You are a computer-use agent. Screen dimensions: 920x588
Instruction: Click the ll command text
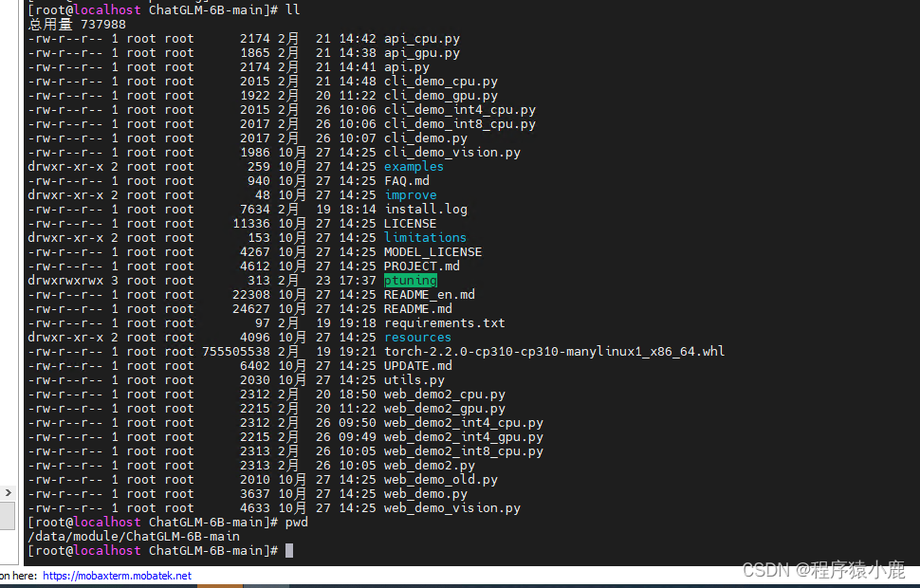click(292, 10)
